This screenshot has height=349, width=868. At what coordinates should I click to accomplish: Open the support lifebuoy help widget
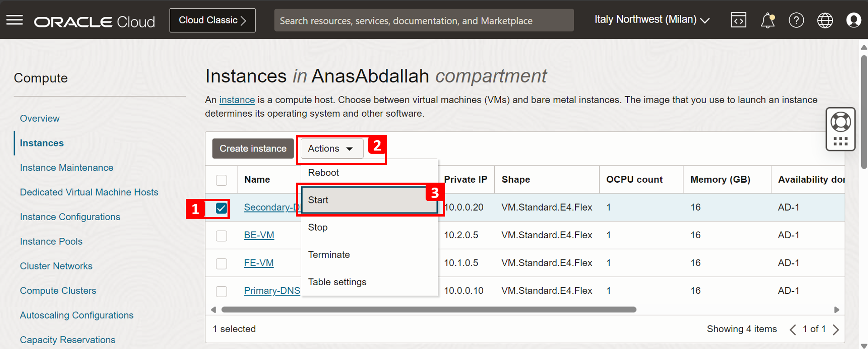[840, 129]
